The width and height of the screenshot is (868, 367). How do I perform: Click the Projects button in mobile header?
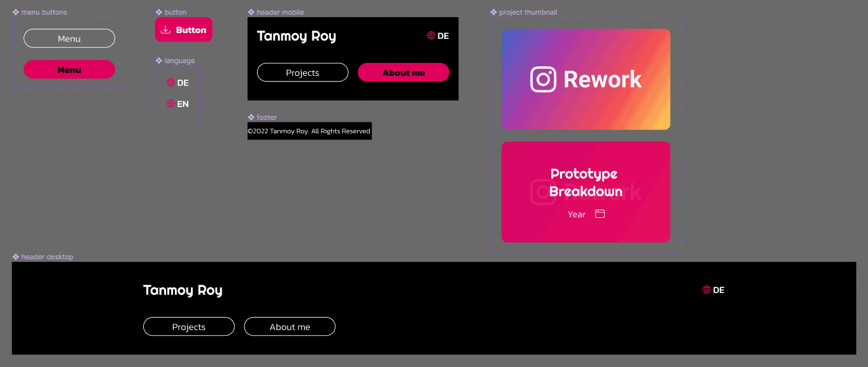[x=302, y=73]
